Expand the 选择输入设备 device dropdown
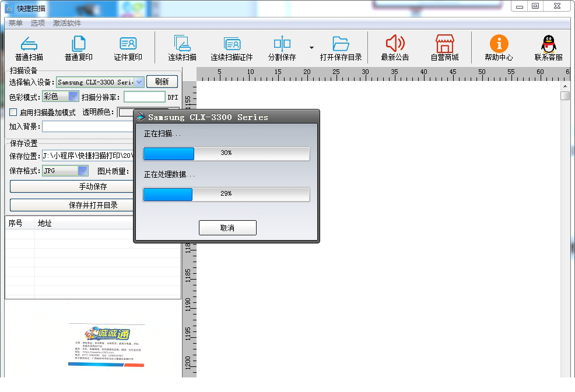 pos(139,83)
